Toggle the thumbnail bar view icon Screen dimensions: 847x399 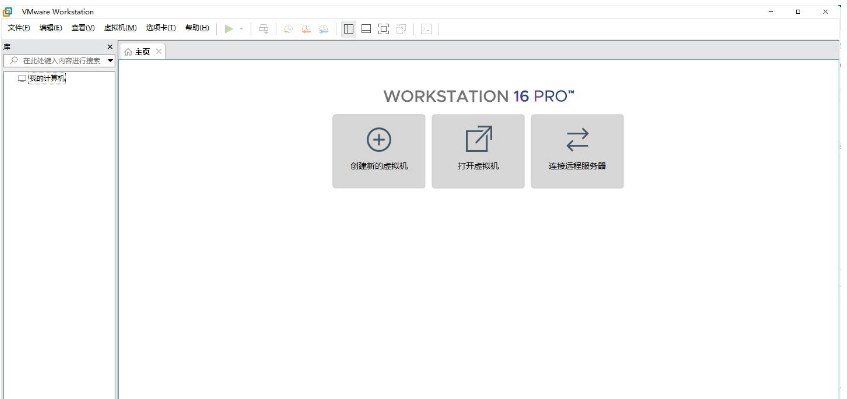tap(366, 29)
